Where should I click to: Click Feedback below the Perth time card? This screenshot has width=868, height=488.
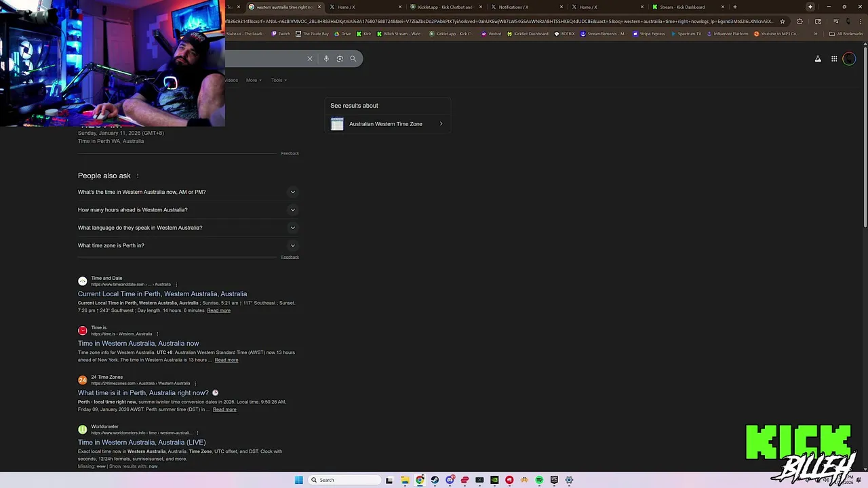click(290, 153)
